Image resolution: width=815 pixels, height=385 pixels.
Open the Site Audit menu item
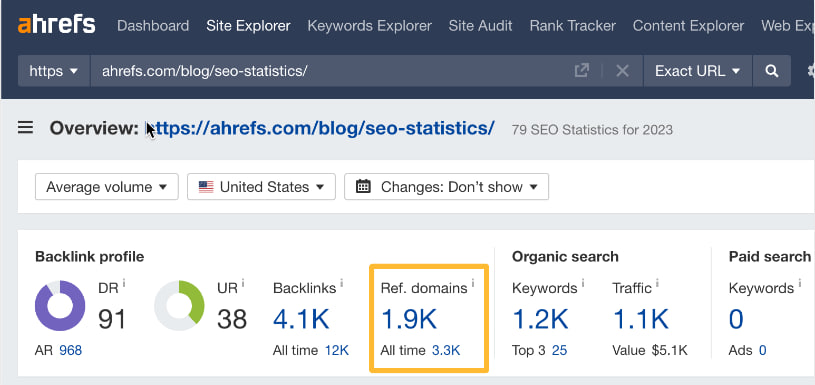[x=480, y=25]
